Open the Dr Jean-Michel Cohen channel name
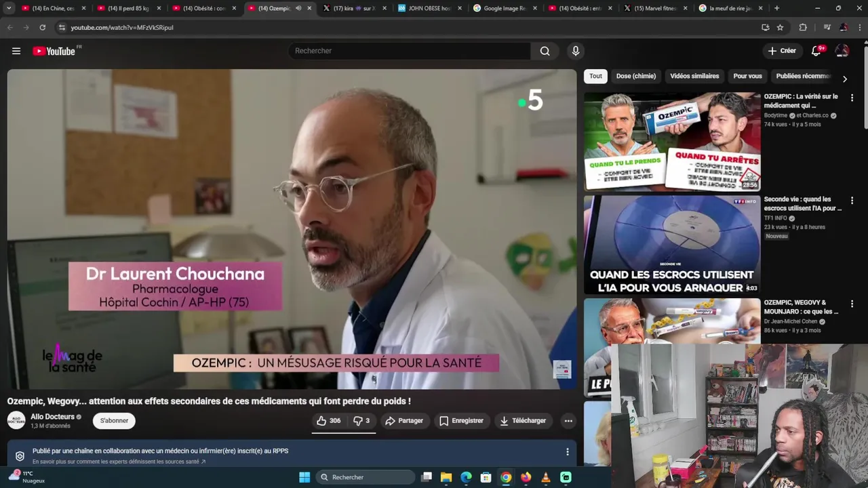 pyautogui.click(x=791, y=321)
